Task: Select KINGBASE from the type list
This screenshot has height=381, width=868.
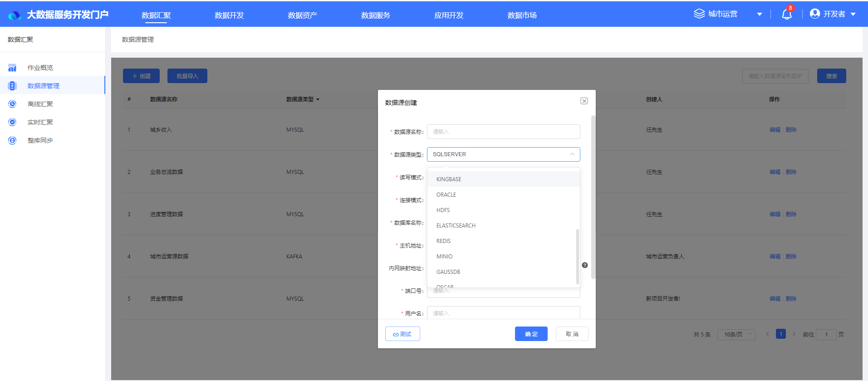Action: [449, 179]
